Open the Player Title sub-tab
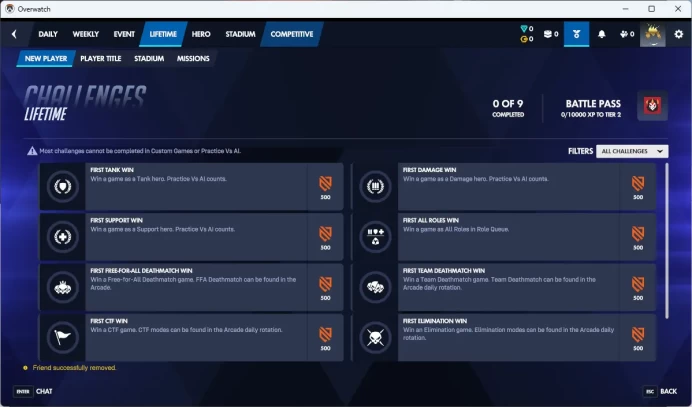The width and height of the screenshot is (692, 407). click(101, 58)
